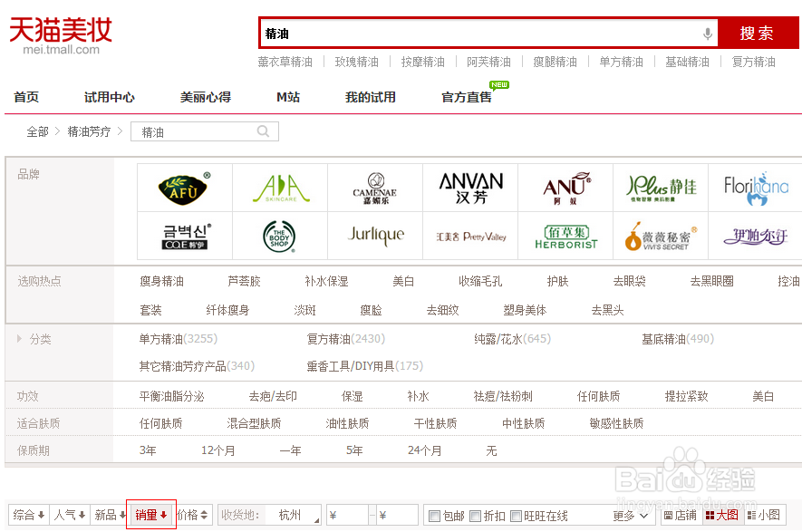This screenshot has height=532, width=802.
Task: Open the M站 nav item
Action: coord(288,97)
